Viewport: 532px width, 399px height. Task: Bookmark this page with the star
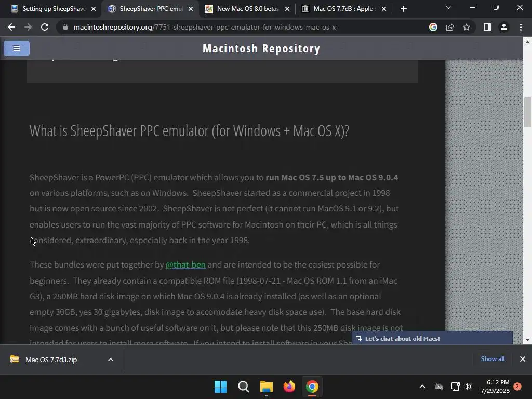click(x=467, y=27)
